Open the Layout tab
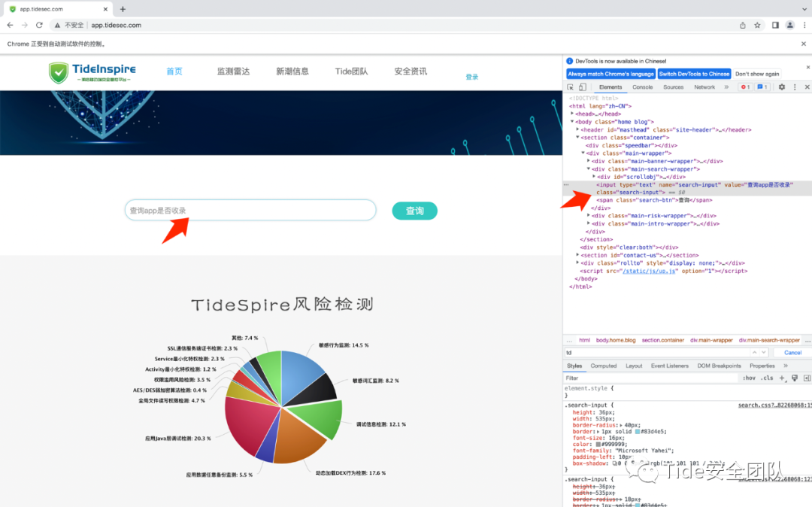812x507 pixels. coord(633,366)
